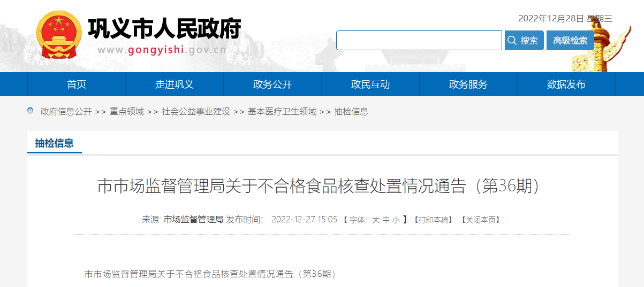Click 重点领域 breadcrumb link

pos(127,112)
